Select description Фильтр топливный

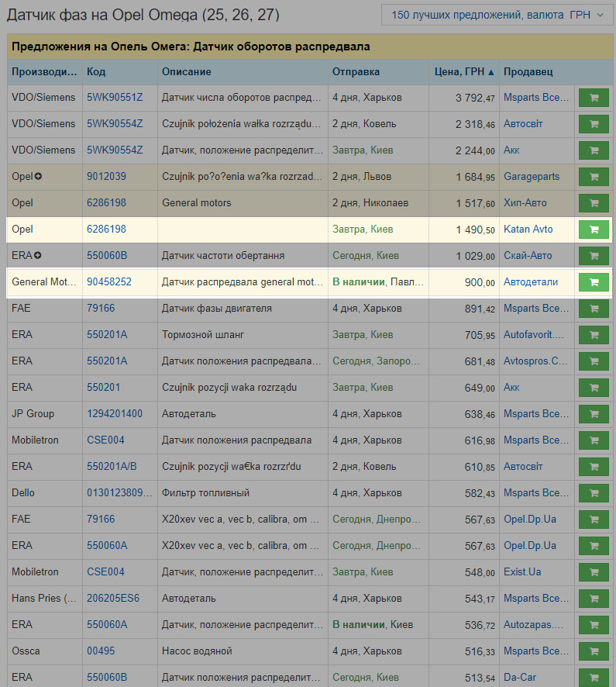coord(205,493)
